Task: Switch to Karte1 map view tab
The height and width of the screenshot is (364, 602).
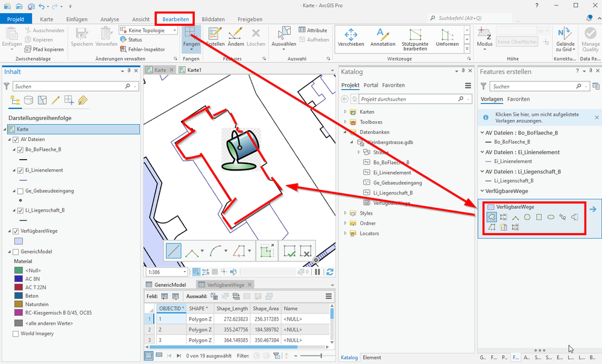Action: click(x=190, y=70)
